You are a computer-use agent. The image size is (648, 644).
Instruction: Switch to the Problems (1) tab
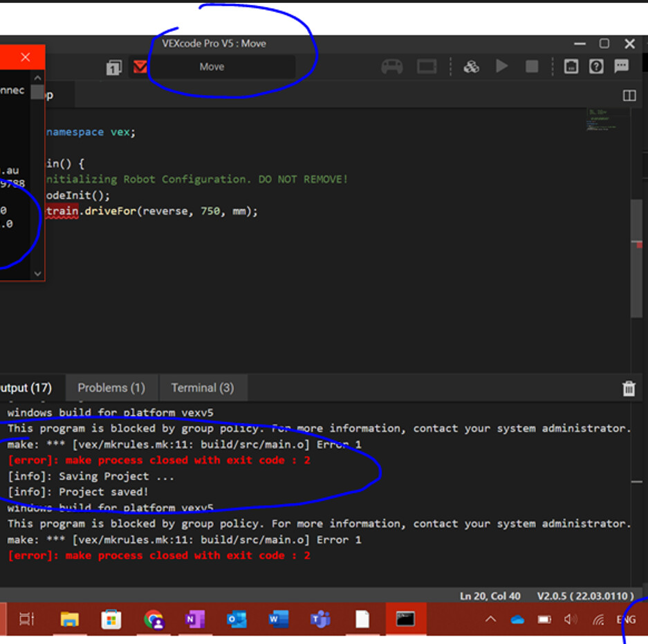tap(111, 388)
